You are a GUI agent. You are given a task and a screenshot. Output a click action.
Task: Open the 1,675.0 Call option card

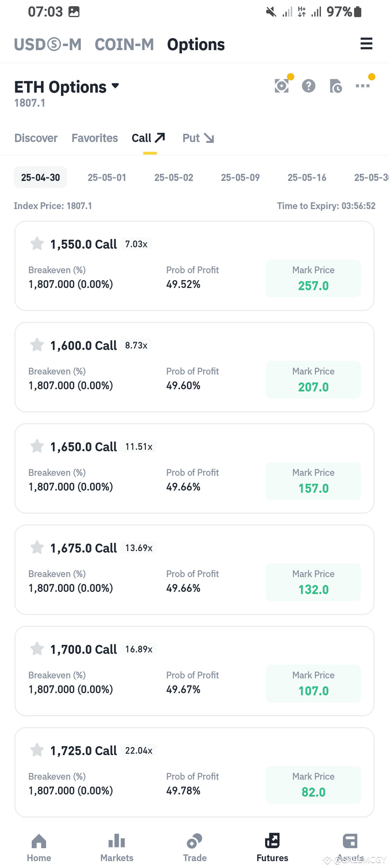[x=194, y=570]
